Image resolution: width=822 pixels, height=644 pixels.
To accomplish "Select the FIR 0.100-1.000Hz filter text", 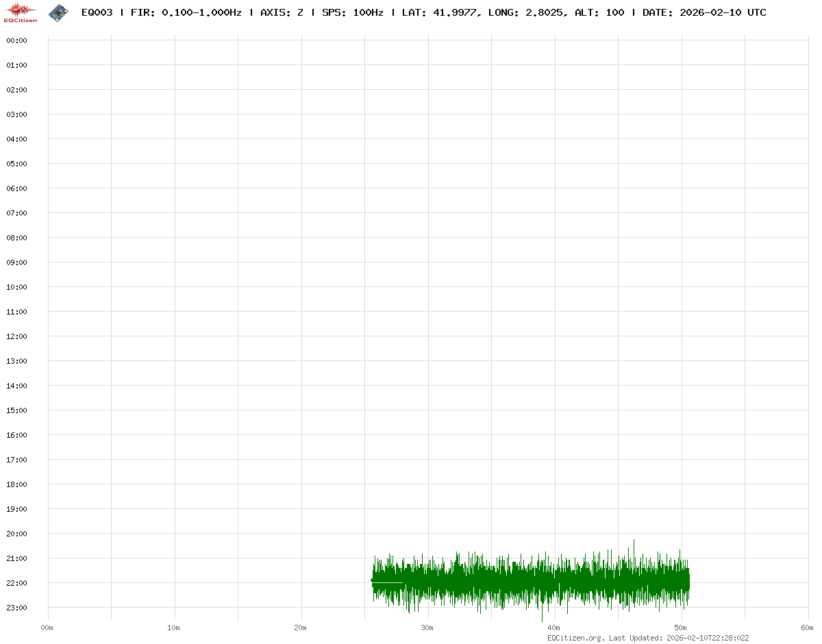I will pyautogui.click(x=186, y=12).
